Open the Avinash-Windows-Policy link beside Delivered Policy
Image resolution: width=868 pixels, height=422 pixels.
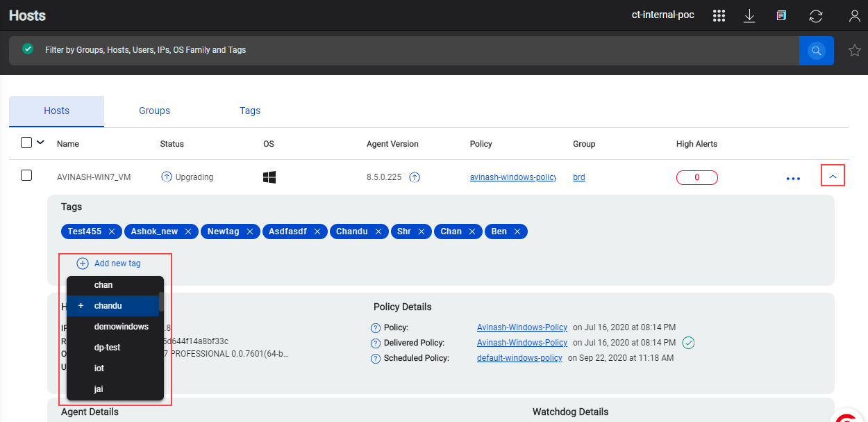click(522, 343)
